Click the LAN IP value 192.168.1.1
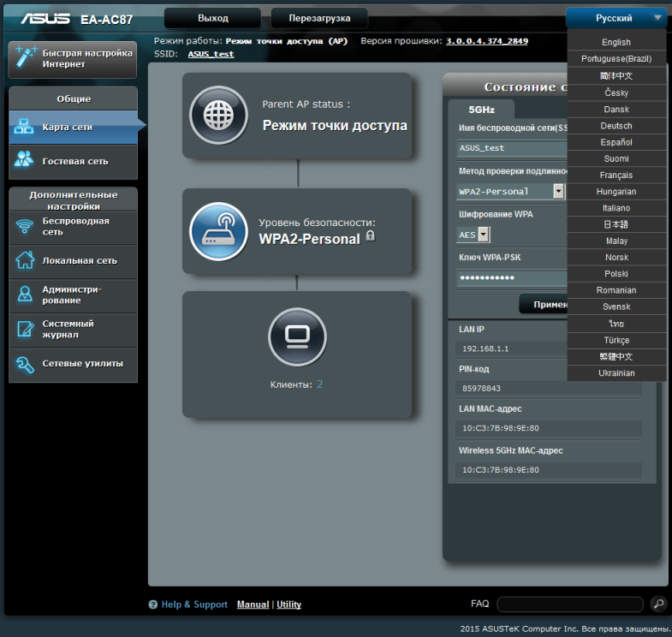The image size is (672, 637). (485, 348)
